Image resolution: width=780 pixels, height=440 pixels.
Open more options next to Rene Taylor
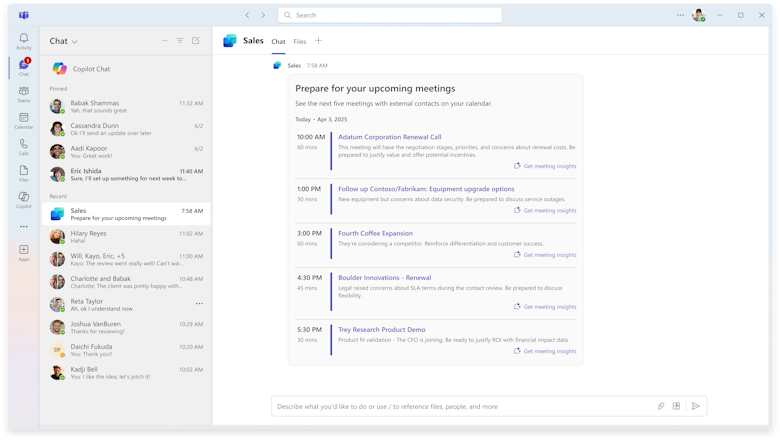click(x=199, y=303)
